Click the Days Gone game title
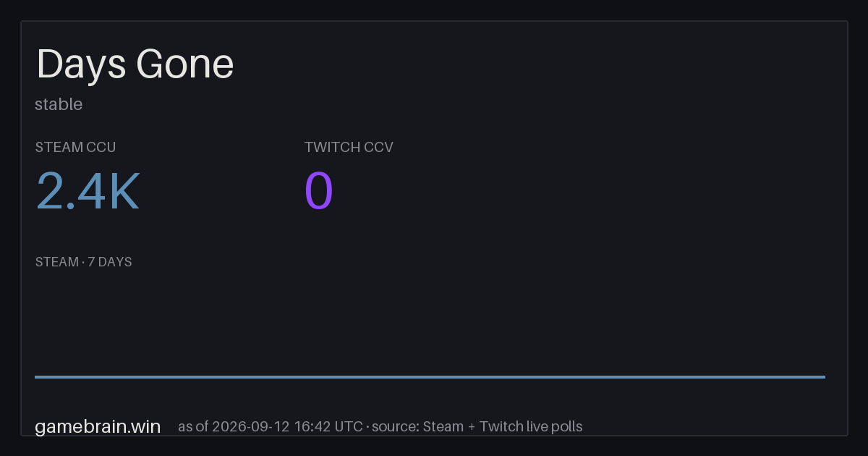 pos(135,64)
